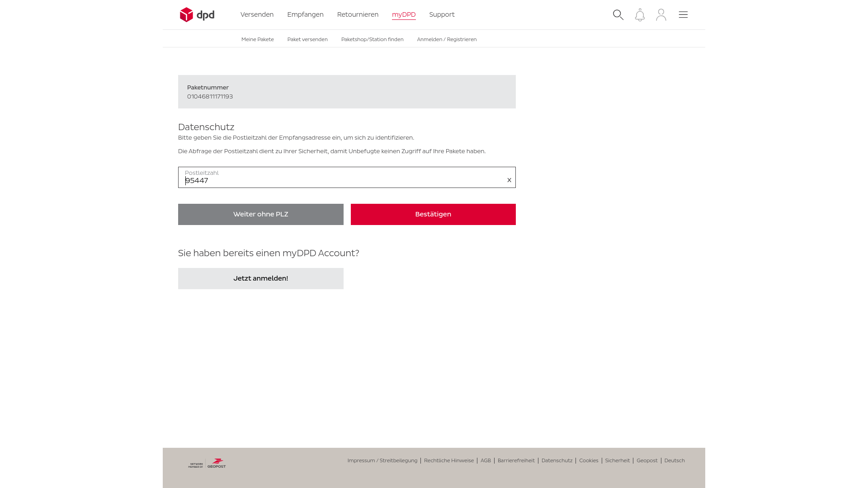Click Jetzt anmelden! button

coord(261,278)
